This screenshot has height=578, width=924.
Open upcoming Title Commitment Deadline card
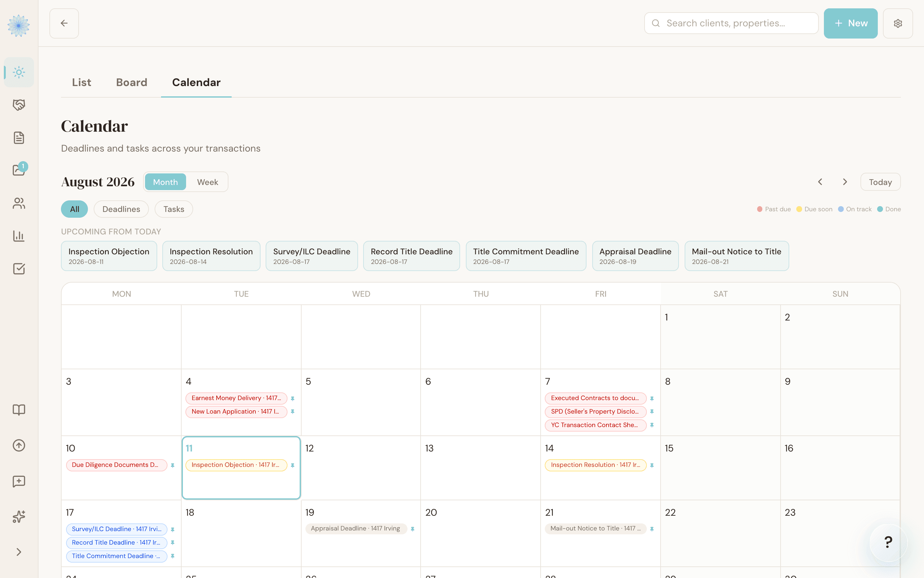point(526,256)
